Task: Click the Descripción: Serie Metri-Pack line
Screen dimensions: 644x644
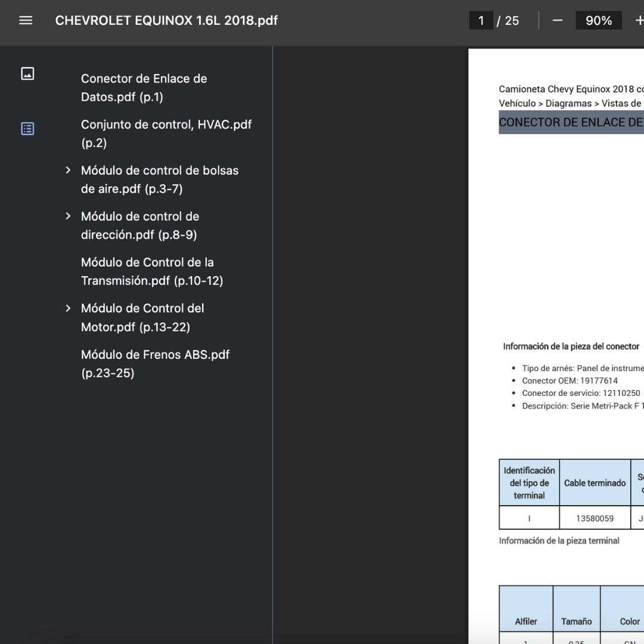Action: pyautogui.click(x=583, y=406)
